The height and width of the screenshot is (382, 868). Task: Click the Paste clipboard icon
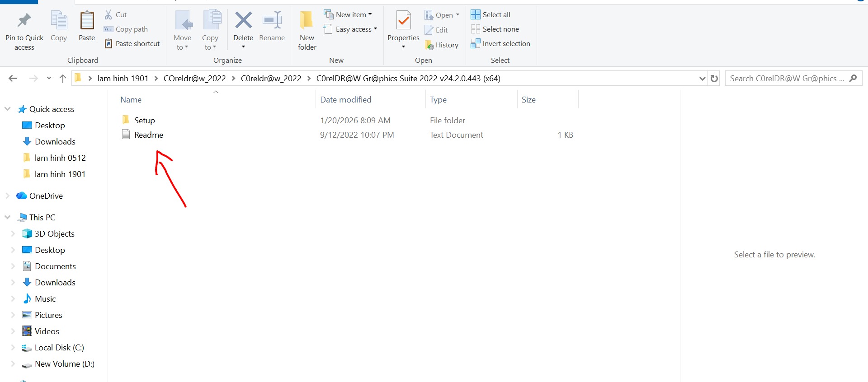point(87,21)
